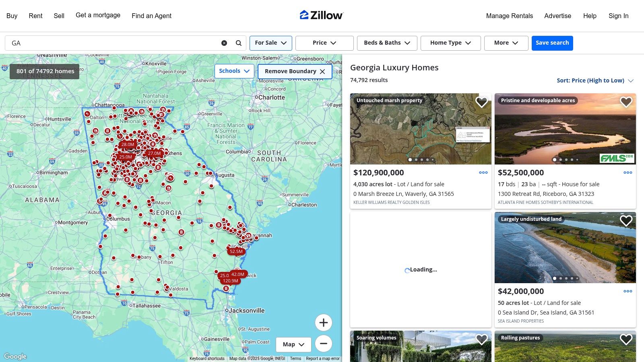Viewport: 644px width, 362px height.
Task: Click the 120.9M map price marker
Action: 230,281
